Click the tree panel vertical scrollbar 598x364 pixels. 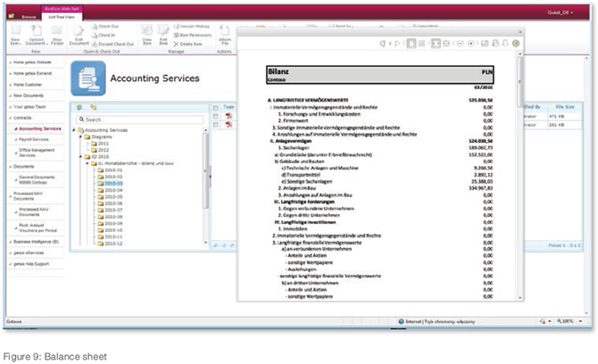pyautogui.click(x=205, y=170)
